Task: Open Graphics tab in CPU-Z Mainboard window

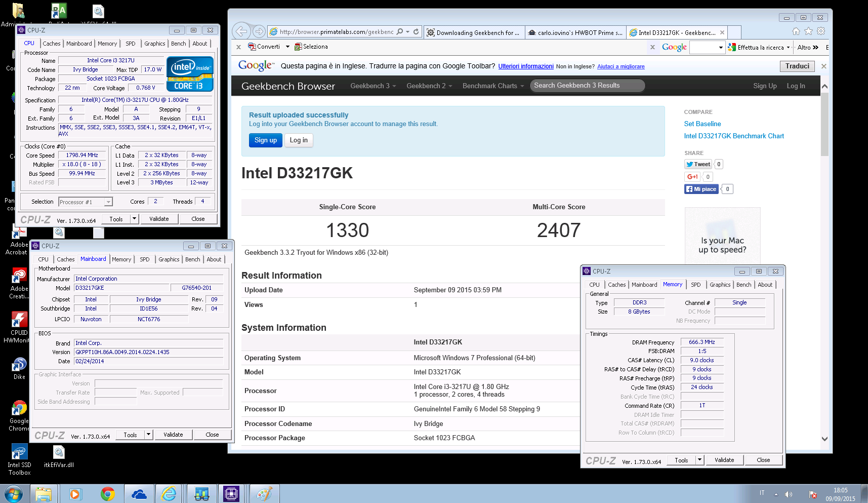Action: coord(169,259)
